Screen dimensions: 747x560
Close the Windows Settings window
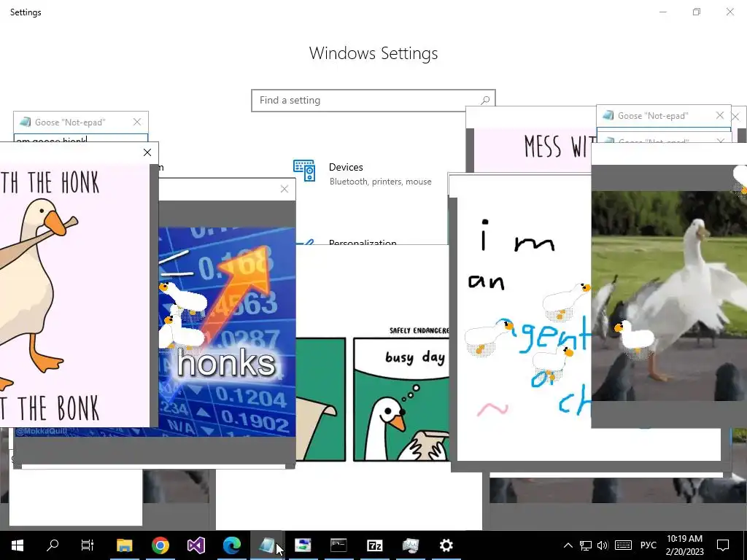pos(729,12)
